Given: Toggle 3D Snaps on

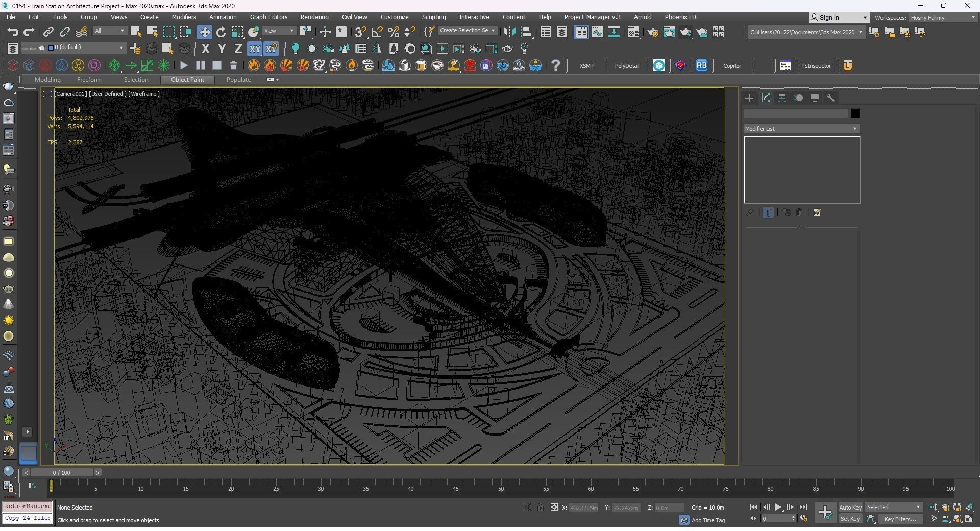Looking at the screenshot, I should point(360,32).
